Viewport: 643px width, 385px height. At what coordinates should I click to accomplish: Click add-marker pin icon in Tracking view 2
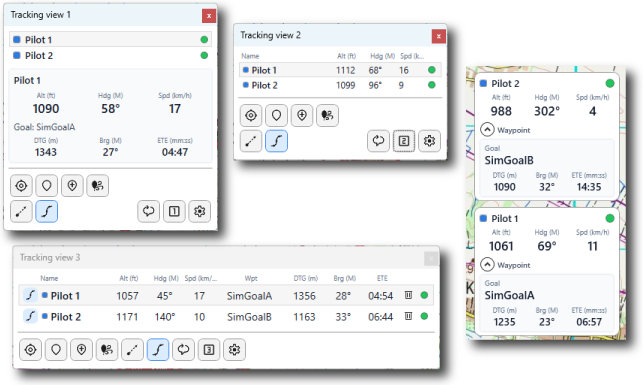tap(302, 116)
